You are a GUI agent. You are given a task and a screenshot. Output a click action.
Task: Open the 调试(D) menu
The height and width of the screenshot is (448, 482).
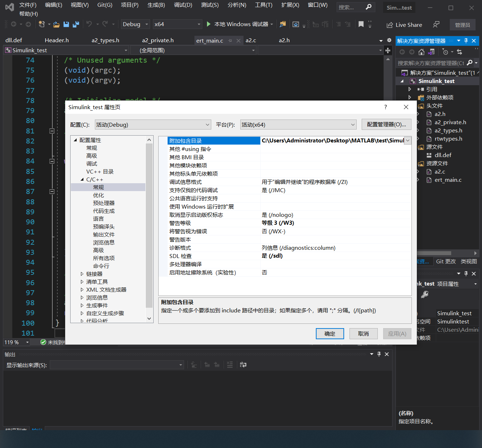pos(183,5)
